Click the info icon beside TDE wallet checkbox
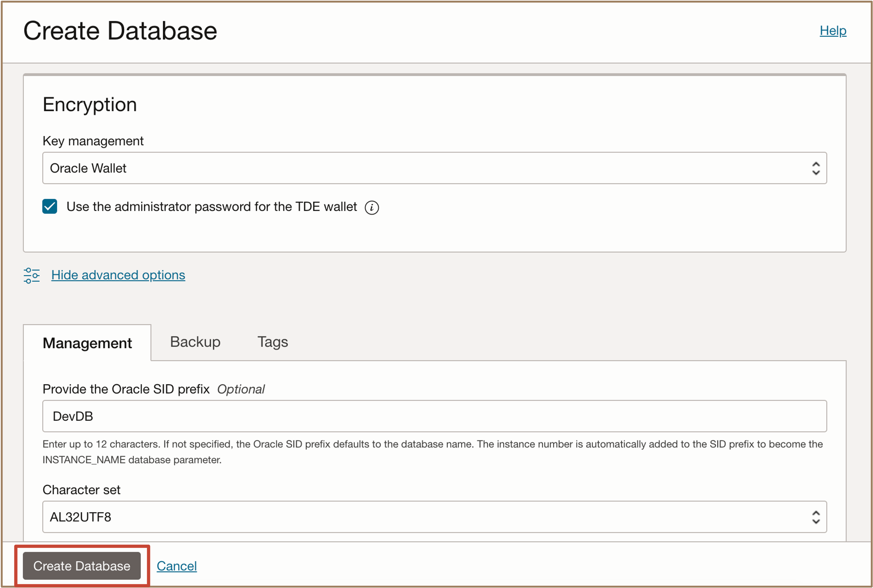The height and width of the screenshot is (588, 873). (372, 207)
